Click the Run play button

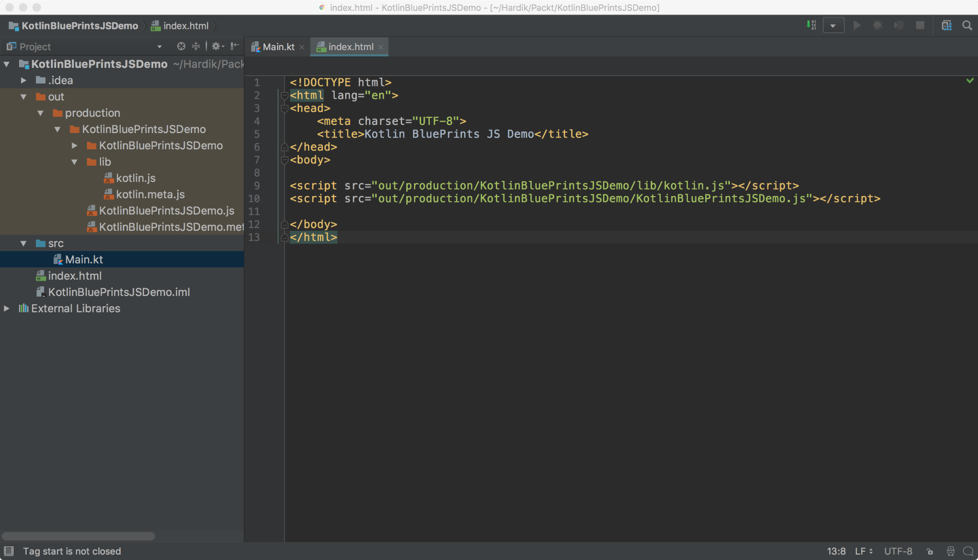point(857,25)
